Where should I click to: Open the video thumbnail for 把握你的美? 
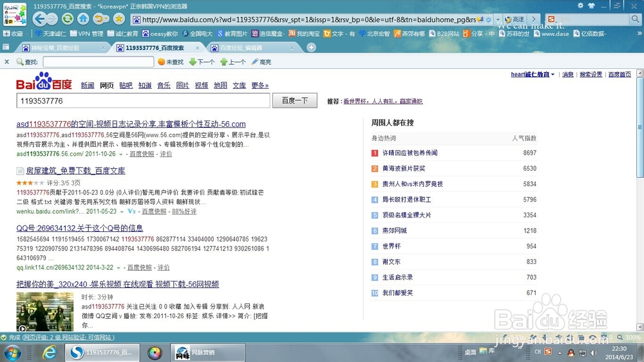(x=45, y=312)
